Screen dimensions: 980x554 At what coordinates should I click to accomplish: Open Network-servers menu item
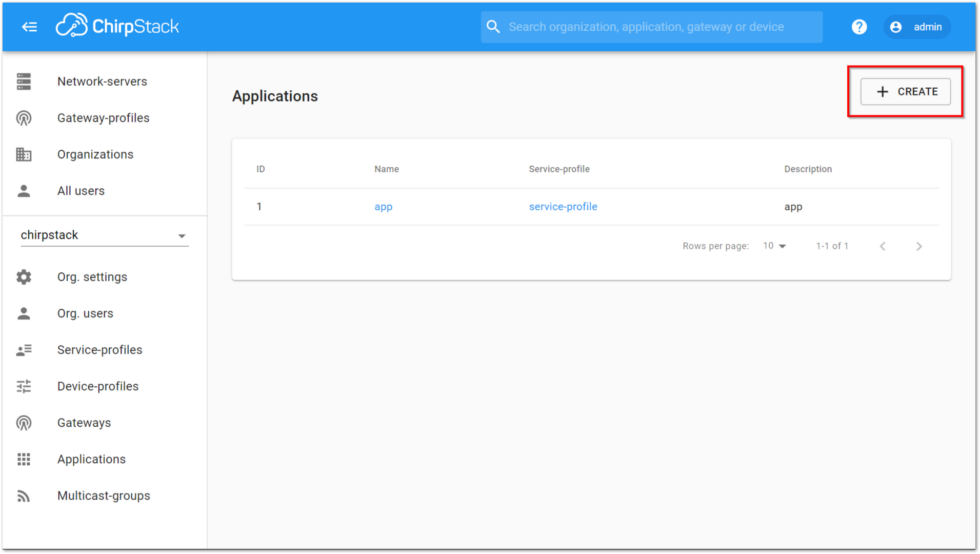[x=105, y=82]
